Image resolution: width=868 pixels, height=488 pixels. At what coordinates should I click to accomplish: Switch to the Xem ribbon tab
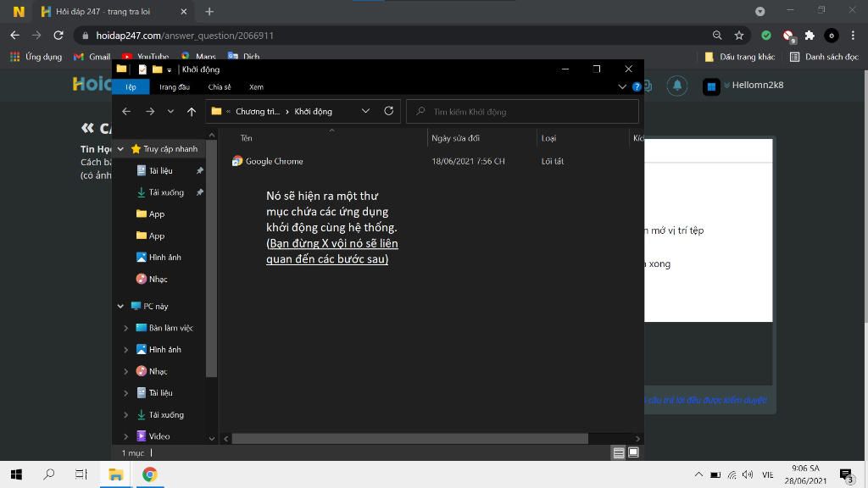[256, 87]
